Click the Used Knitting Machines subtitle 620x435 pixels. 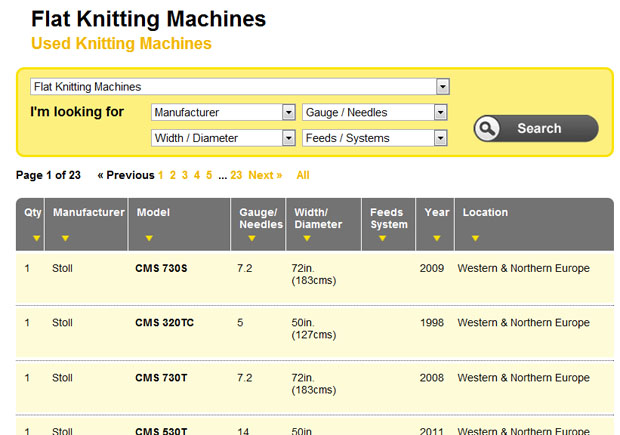[x=121, y=44]
